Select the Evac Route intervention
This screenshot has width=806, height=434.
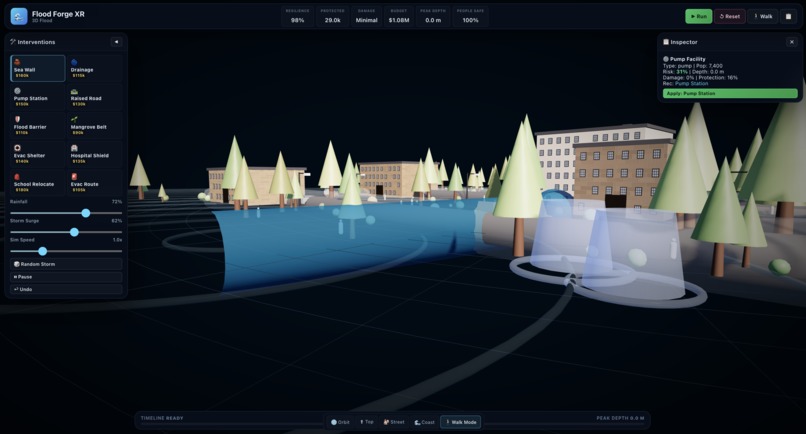coord(95,183)
